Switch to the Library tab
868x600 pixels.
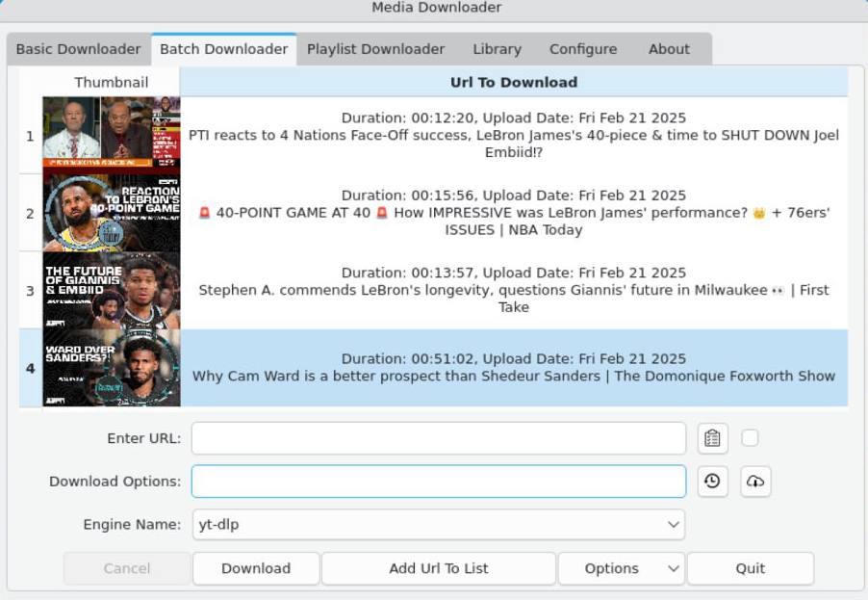coord(497,49)
